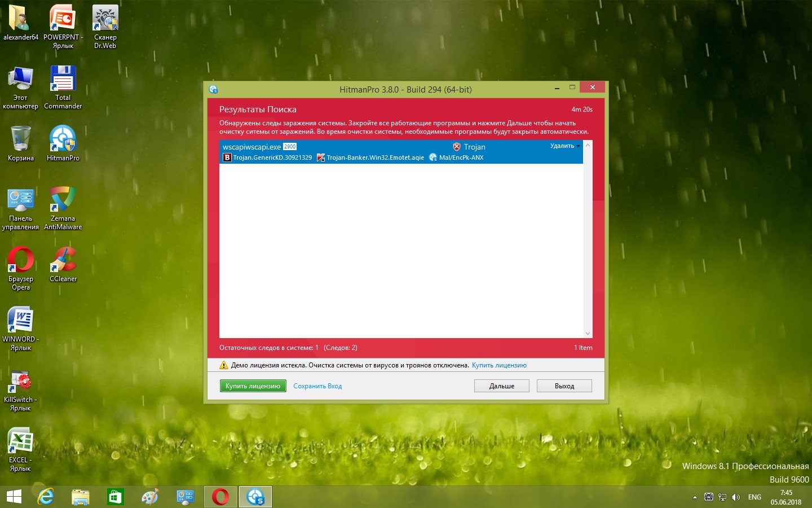Select the WINWORD shortcut on desktop

[x=20, y=329]
